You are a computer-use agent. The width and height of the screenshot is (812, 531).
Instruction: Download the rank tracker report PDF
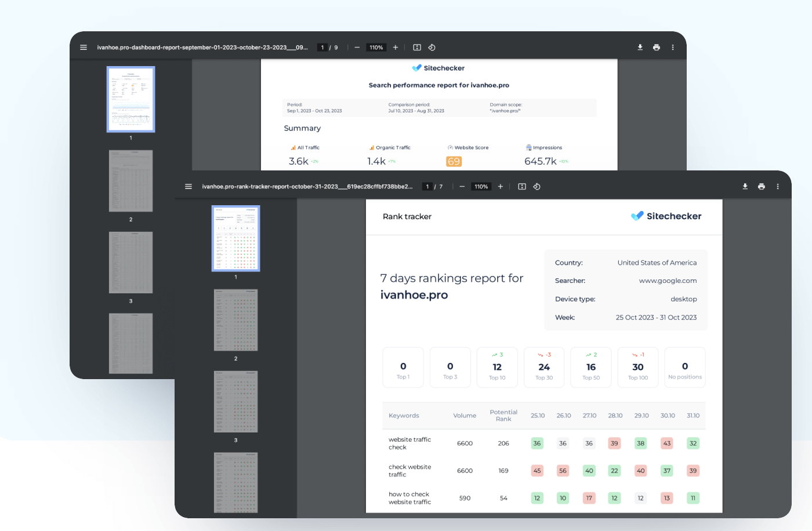pos(745,187)
